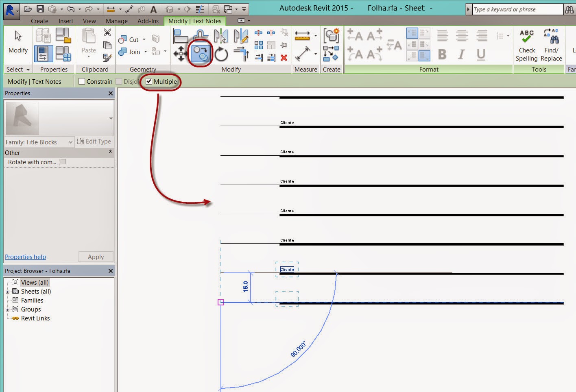Activate the Rotate tool
The width and height of the screenshot is (576, 392).
[x=221, y=53]
